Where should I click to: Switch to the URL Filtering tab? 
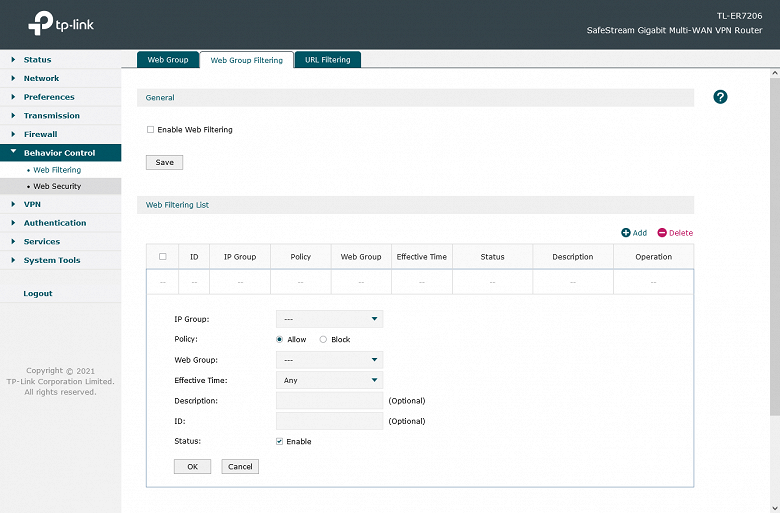tap(327, 60)
